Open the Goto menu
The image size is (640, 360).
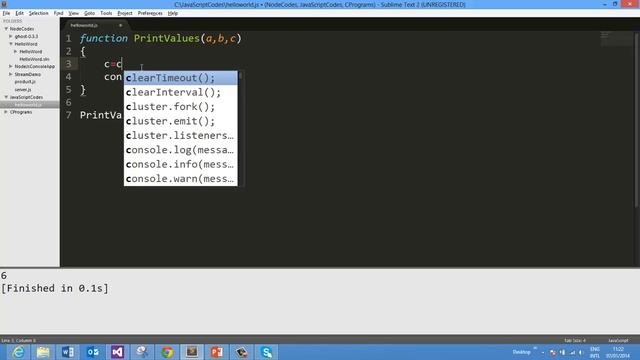coord(89,13)
